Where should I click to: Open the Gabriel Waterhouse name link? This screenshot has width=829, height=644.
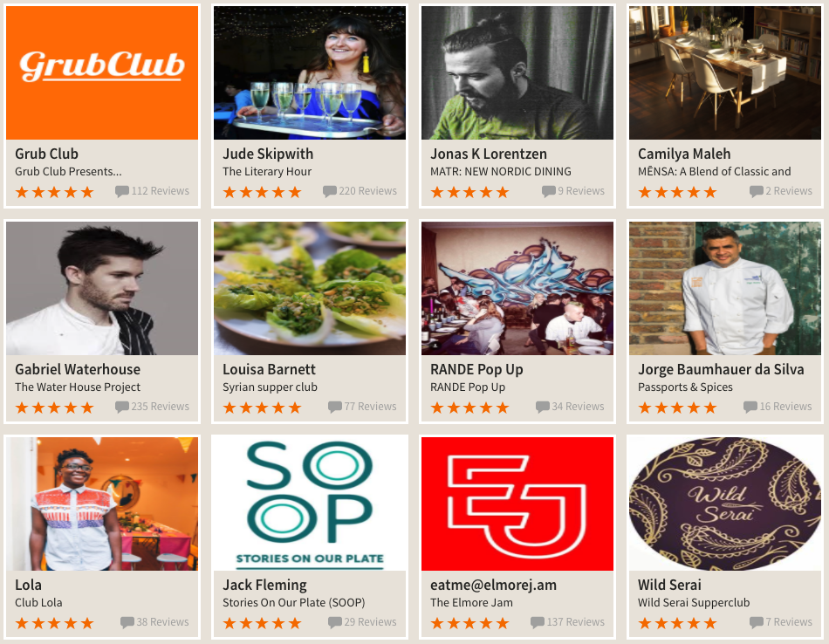[78, 369]
